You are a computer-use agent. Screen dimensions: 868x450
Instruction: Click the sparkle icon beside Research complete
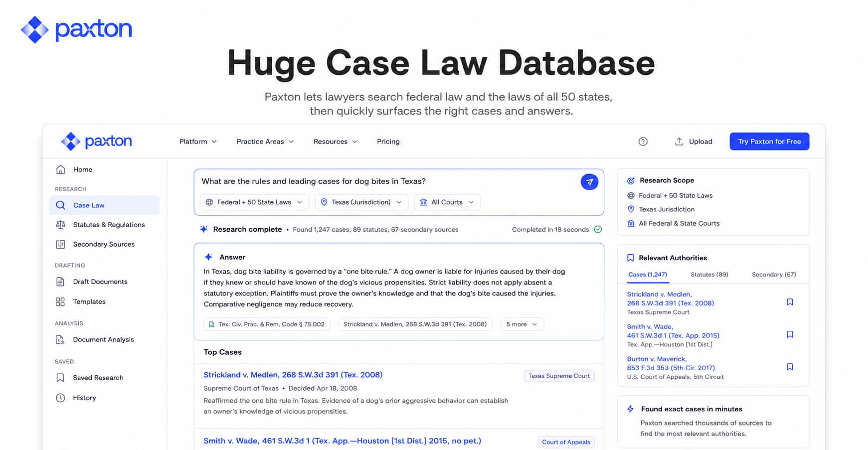203,229
